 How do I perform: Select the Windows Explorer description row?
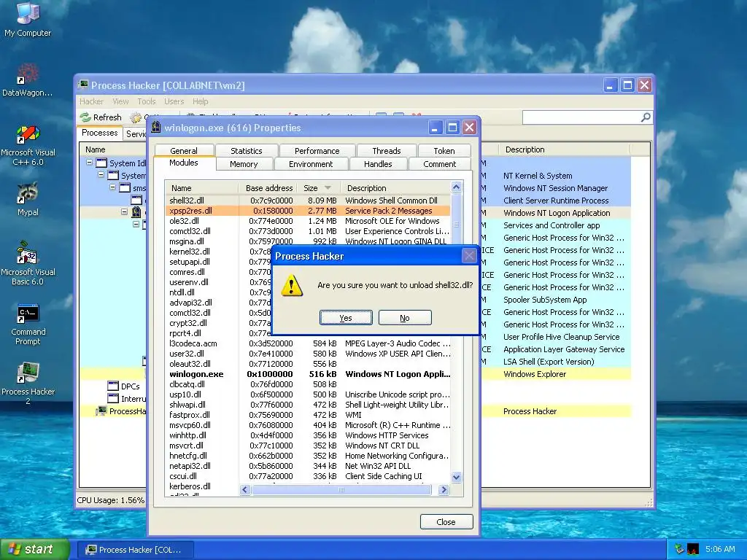tap(535, 374)
